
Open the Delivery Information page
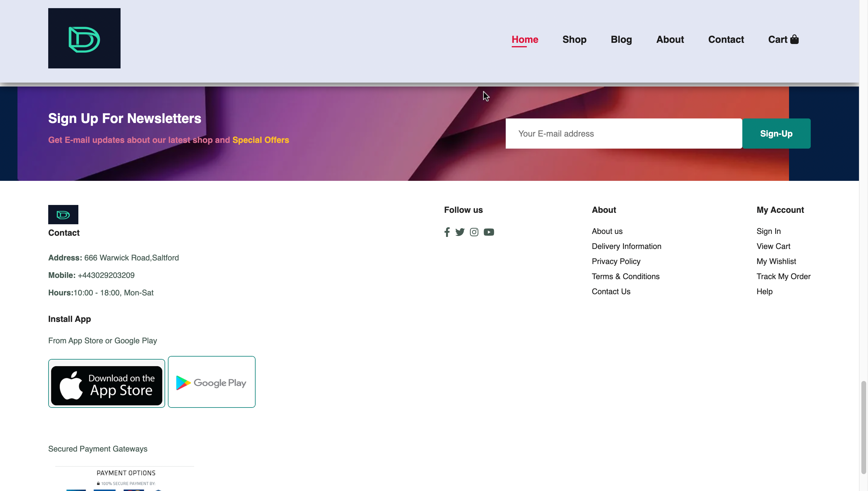click(x=626, y=246)
